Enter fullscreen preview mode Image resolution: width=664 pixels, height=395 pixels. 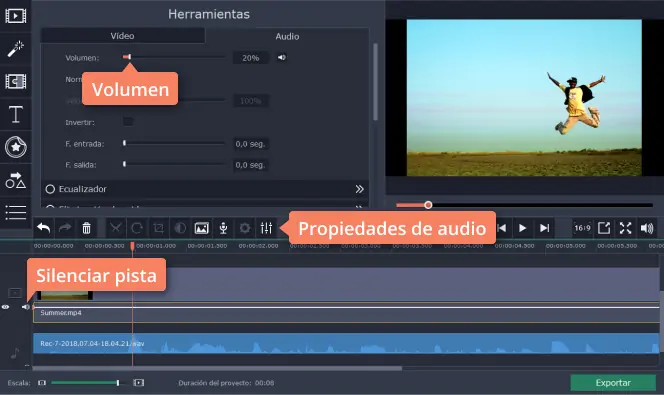625,228
